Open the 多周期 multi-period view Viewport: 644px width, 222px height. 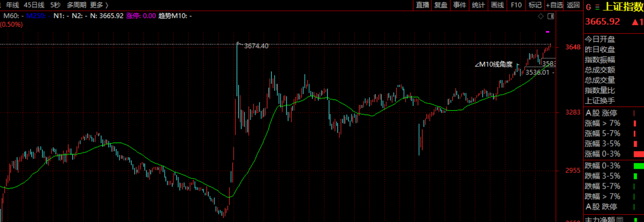(x=76, y=5)
